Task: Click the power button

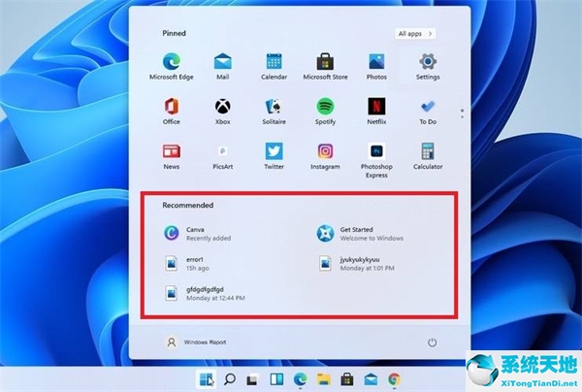Action: coord(432,343)
